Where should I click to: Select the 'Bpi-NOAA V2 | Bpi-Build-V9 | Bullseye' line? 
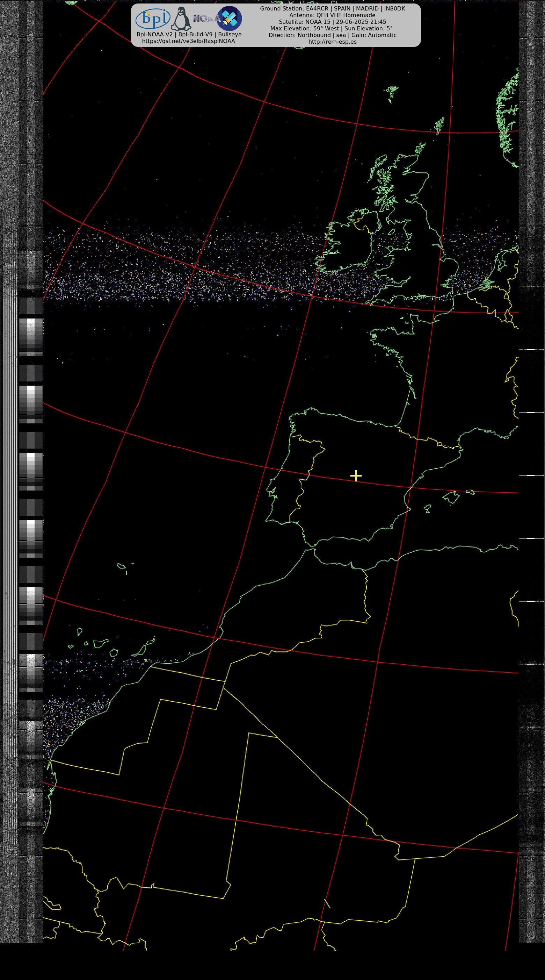(x=189, y=34)
